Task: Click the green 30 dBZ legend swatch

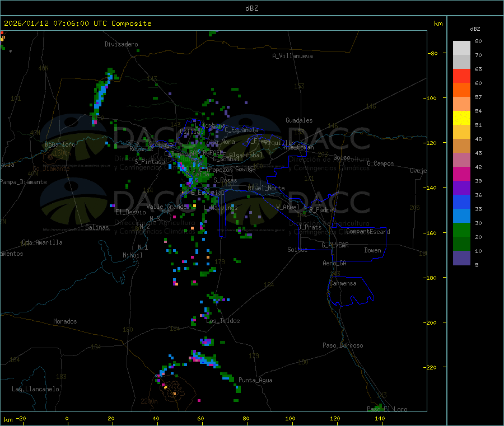Action: coord(461,230)
